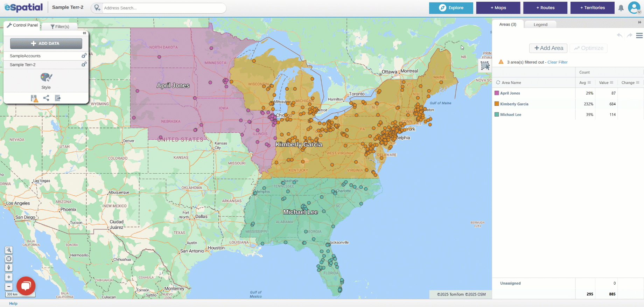Open the Value column menu

(x=611, y=83)
